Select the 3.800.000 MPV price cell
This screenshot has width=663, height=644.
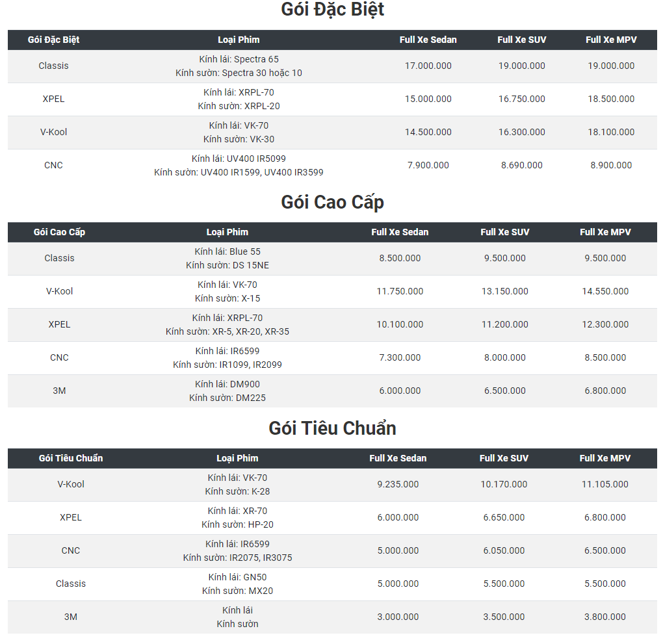pos(604,617)
